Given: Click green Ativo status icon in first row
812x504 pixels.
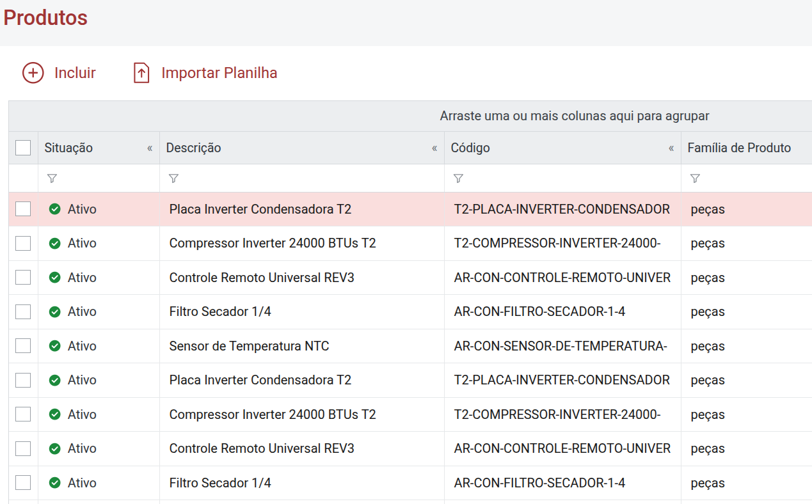Looking at the screenshot, I should [55, 209].
